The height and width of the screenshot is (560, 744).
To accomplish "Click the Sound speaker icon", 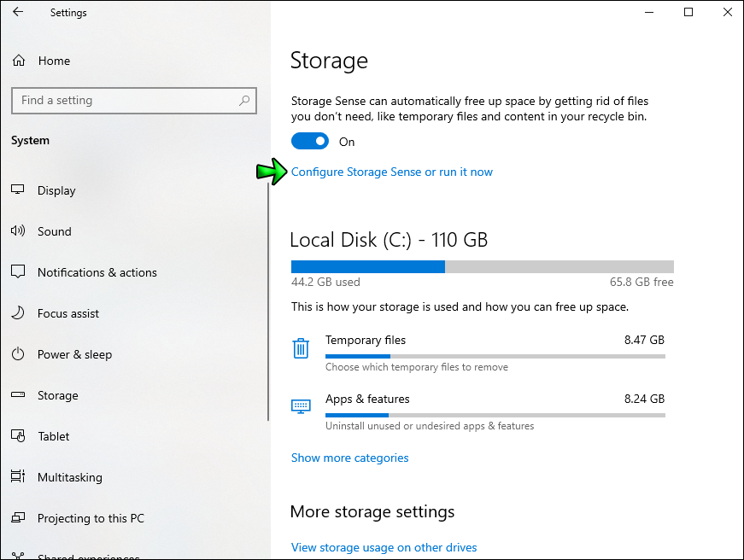I will click(x=18, y=231).
